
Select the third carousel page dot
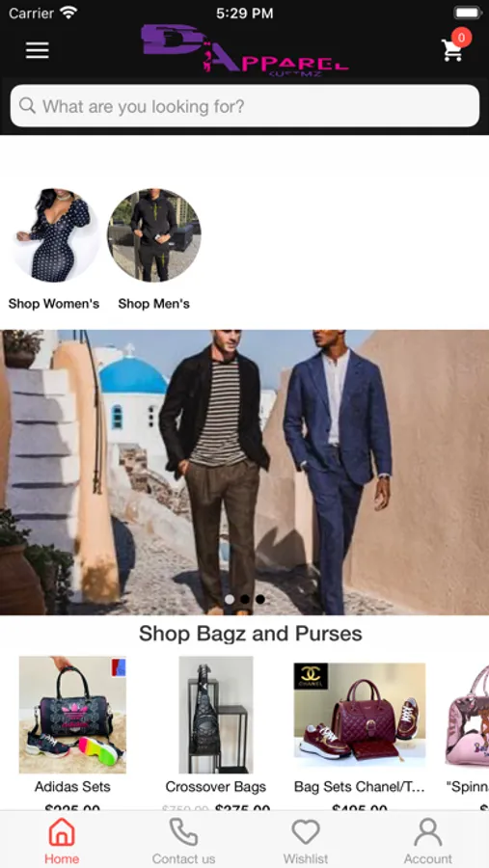coord(260,599)
